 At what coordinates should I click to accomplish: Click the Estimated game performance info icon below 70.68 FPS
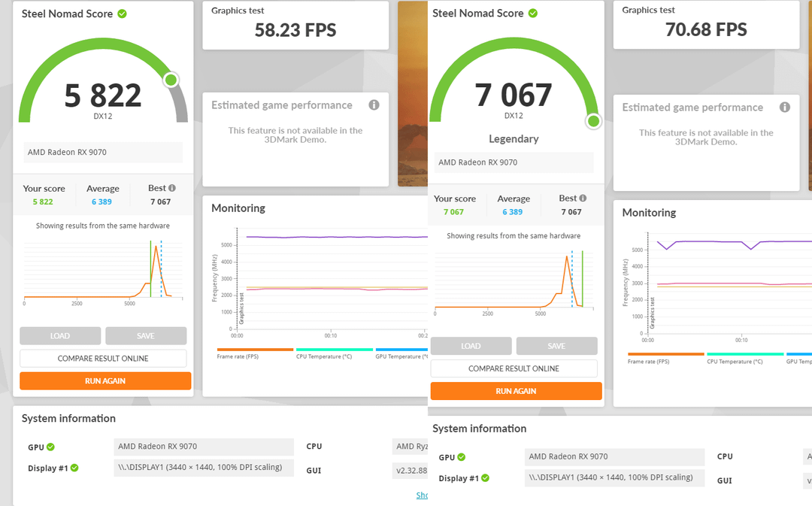point(785,108)
